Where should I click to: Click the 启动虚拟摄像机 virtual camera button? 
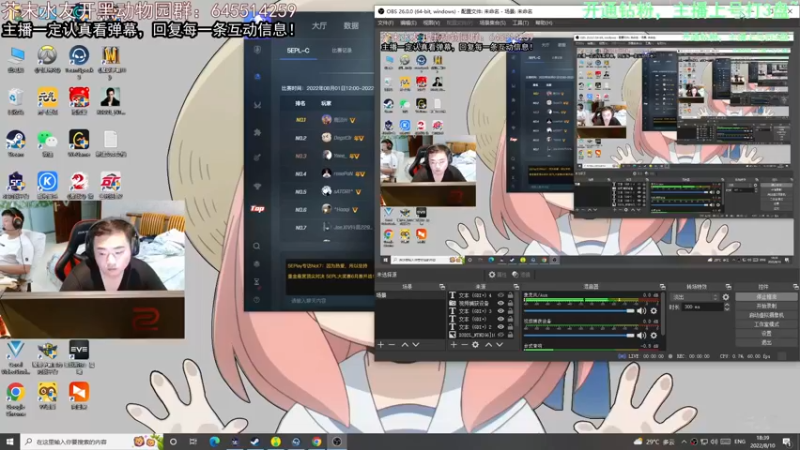click(766, 315)
